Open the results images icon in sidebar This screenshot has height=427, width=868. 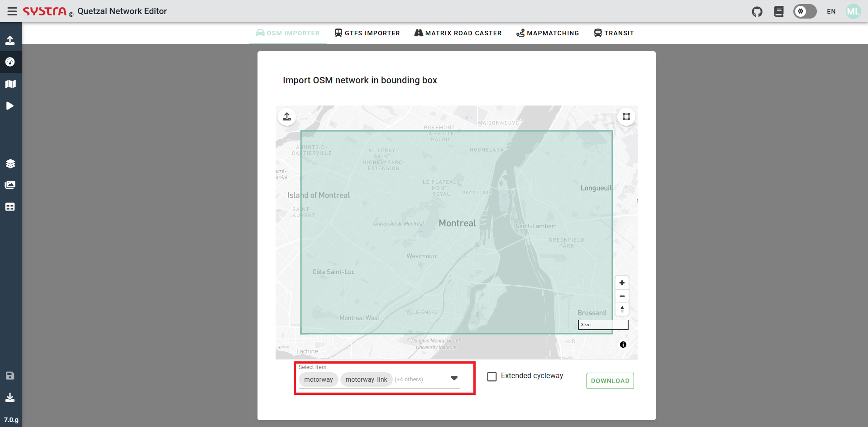(10, 185)
